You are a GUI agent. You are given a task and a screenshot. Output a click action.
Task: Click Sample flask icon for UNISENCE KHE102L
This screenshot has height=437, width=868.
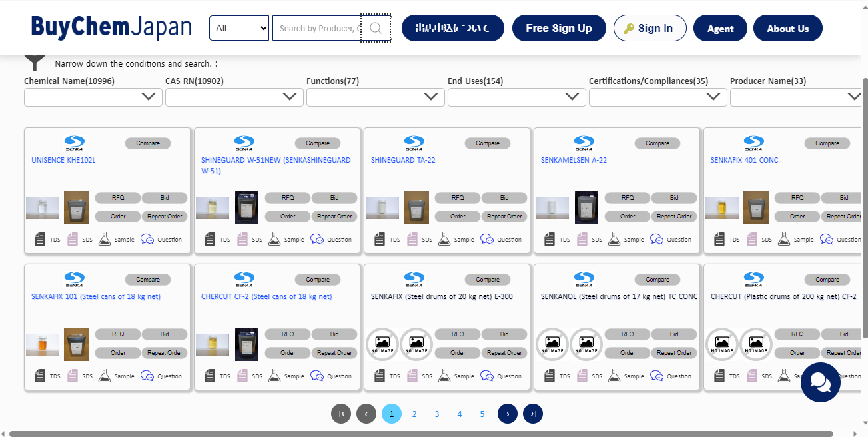tap(105, 239)
